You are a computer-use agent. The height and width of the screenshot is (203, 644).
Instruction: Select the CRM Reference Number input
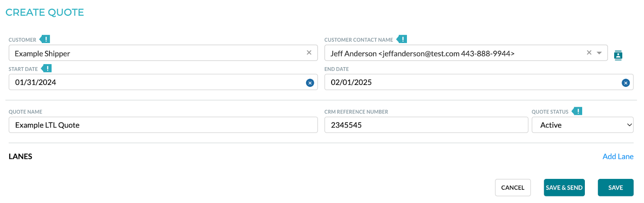426,125
